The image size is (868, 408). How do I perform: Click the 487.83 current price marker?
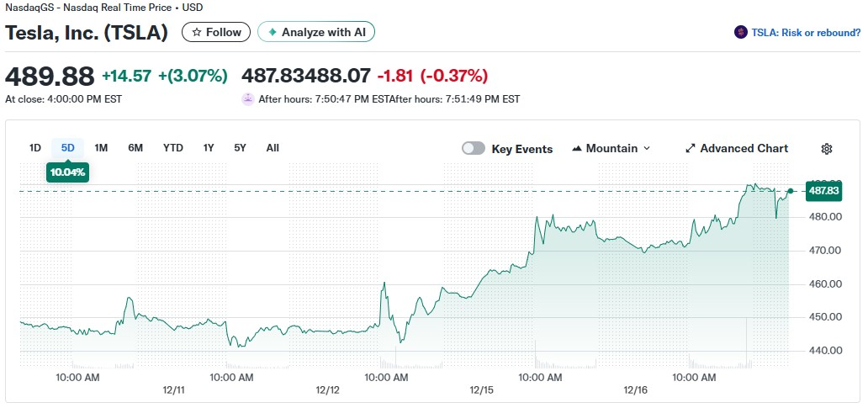tap(823, 191)
